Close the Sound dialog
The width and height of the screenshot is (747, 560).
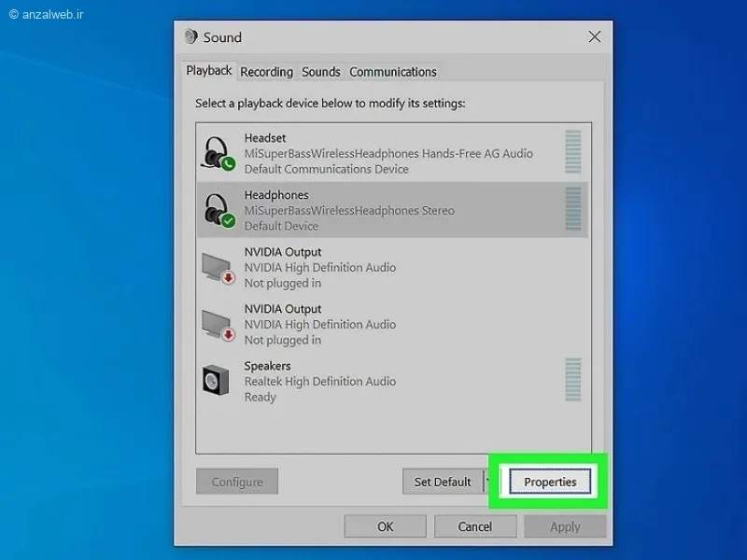(595, 36)
